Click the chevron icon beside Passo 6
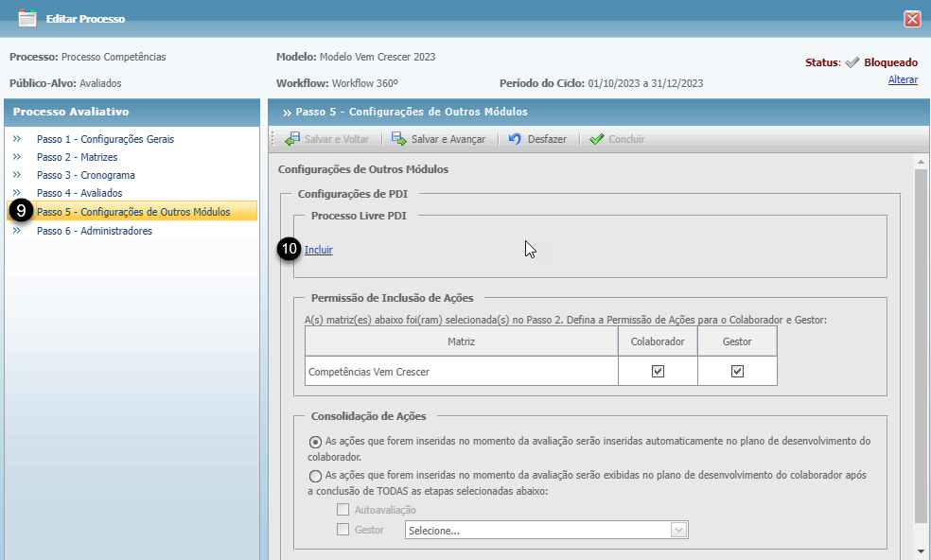 [x=17, y=231]
